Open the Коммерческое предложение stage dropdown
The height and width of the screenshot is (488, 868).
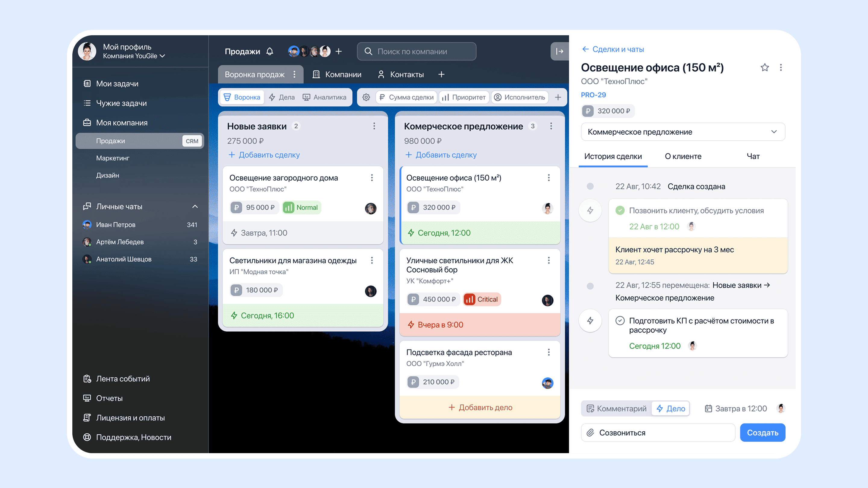[683, 132]
